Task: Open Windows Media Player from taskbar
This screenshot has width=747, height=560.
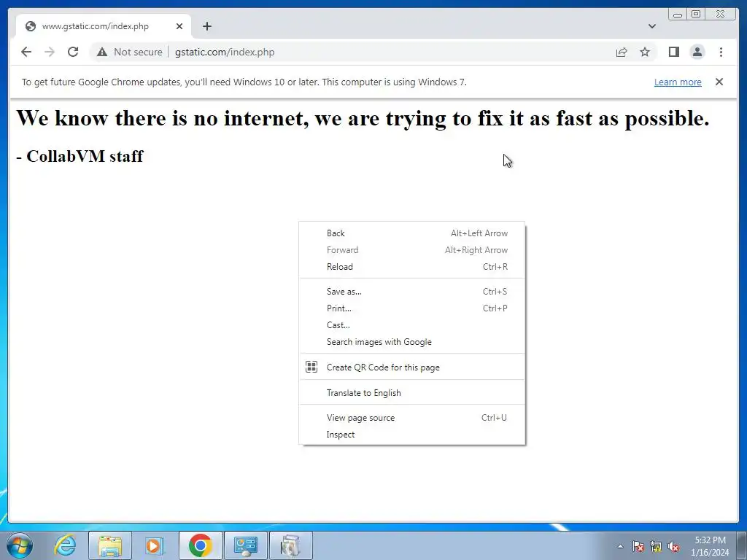Action: (x=155, y=545)
